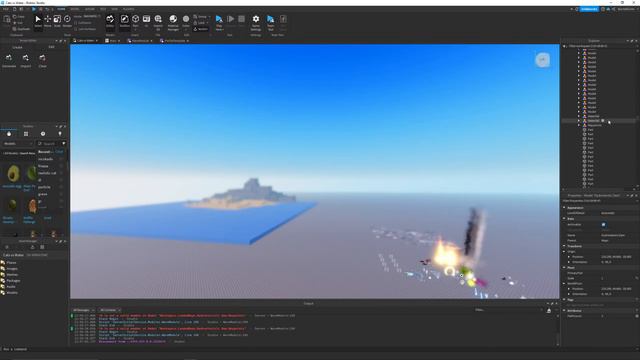Collapse the Transform section in Properties
640x360 pixels.
pyautogui.click(x=564, y=246)
